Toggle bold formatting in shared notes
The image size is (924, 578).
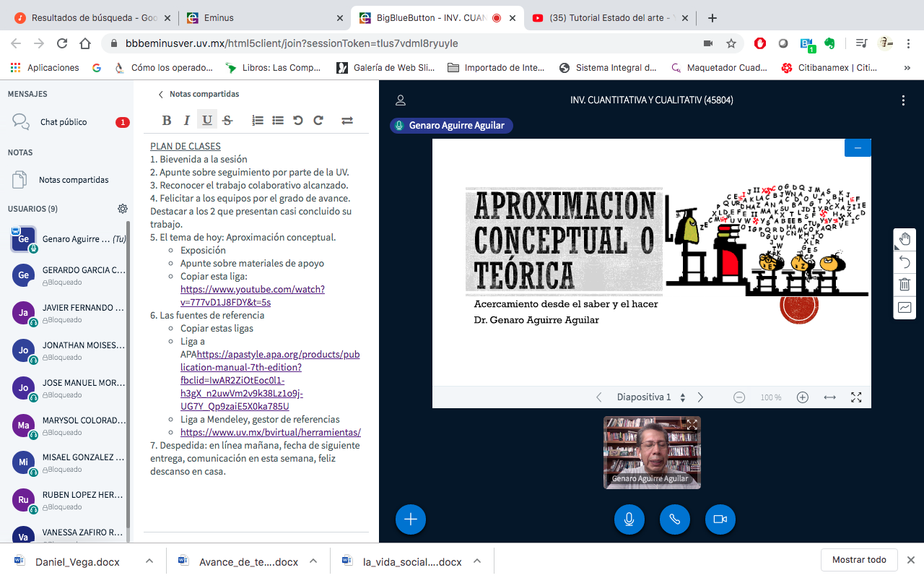167,121
